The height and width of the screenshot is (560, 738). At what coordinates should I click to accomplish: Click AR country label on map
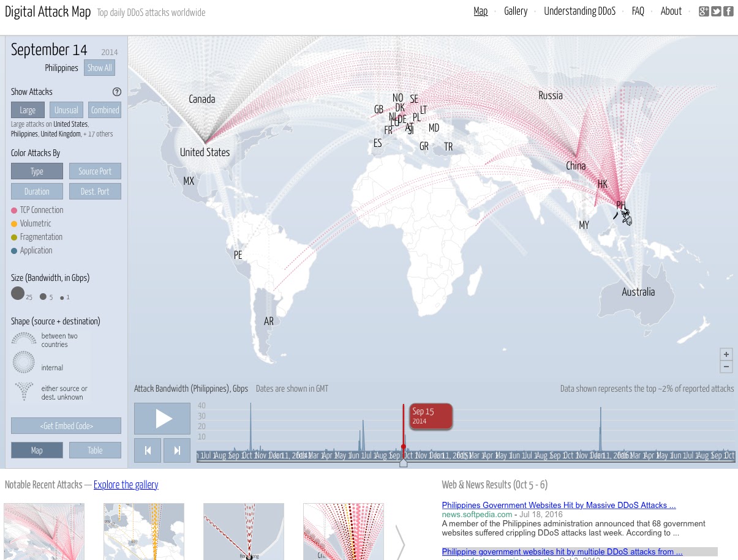point(269,321)
